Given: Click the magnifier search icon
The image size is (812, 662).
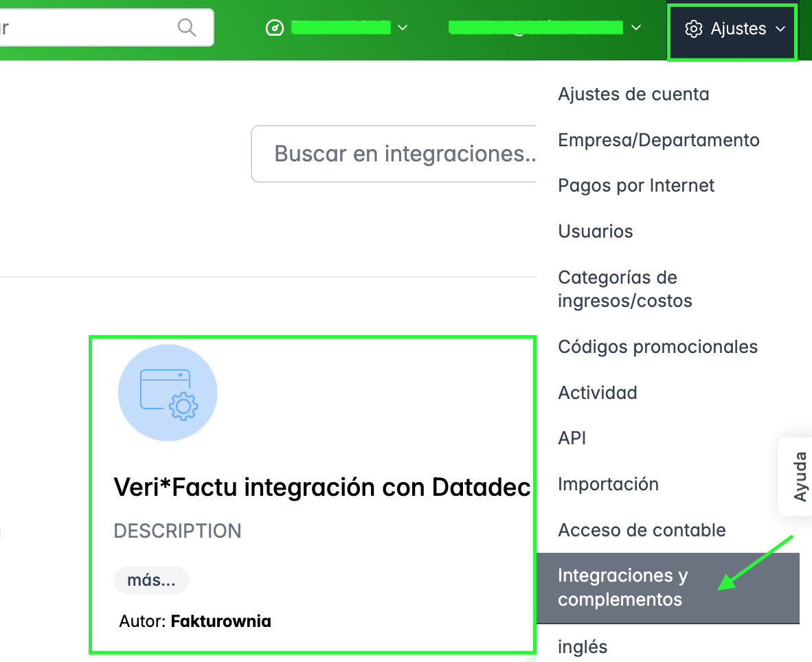Looking at the screenshot, I should pos(186,27).
